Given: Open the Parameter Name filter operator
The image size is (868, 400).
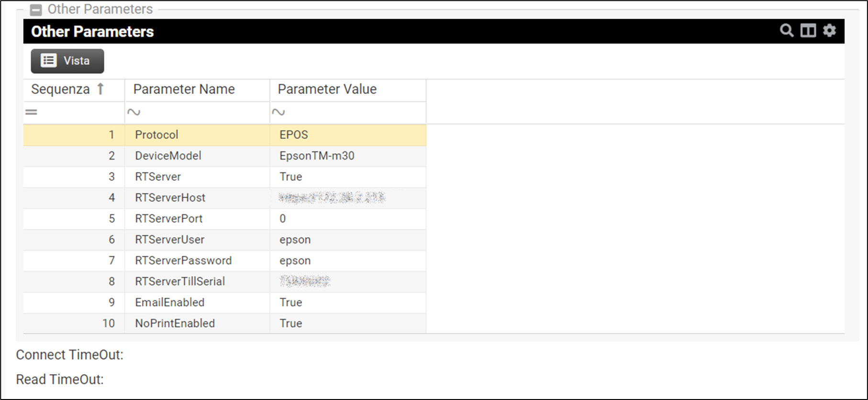Looking at the screenshot, I should [x=134, y=113].
